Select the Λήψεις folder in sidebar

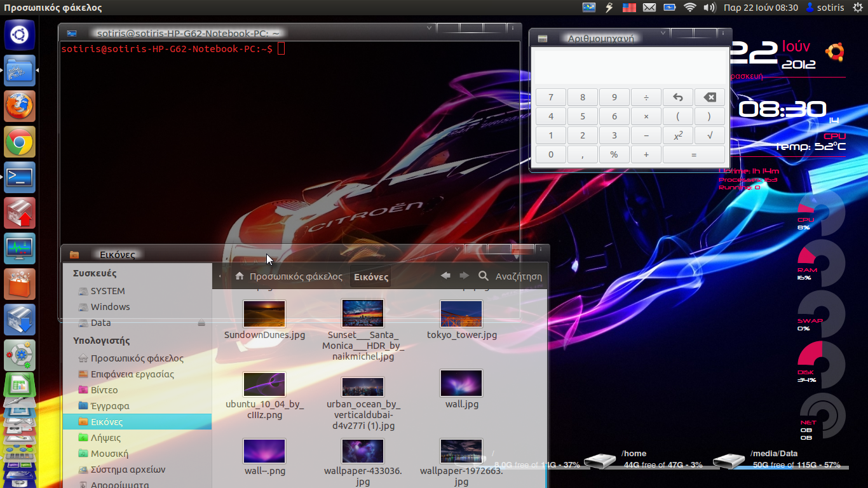[x=105, y=438]
